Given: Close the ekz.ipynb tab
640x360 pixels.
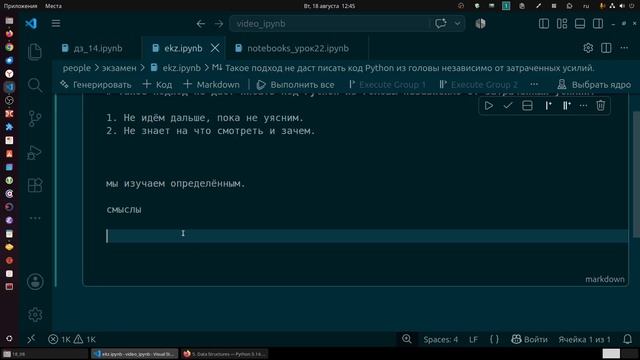Looking at the screenshot, I should [215, 48].
